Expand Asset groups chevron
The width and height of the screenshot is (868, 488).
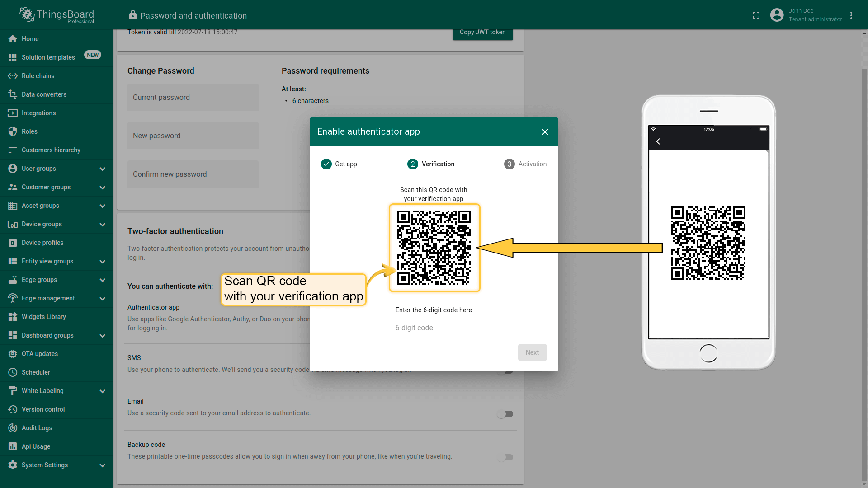[x=103, y=206]
